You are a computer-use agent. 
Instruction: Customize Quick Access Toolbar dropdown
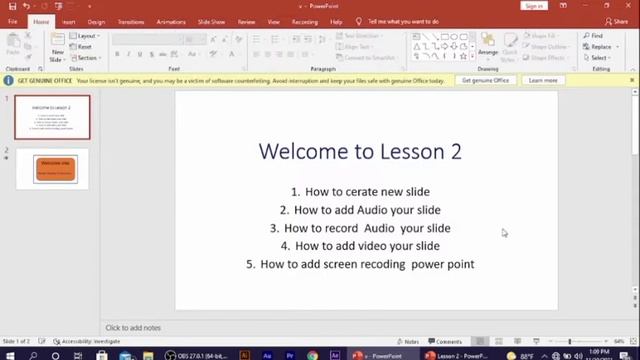pyautogui.click(x=89, y=6)
